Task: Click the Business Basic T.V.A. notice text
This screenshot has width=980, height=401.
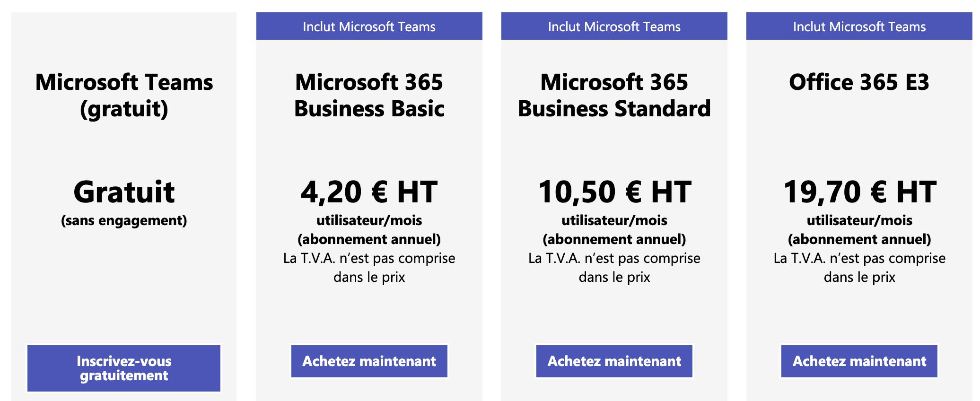Action: click(369, 268)
